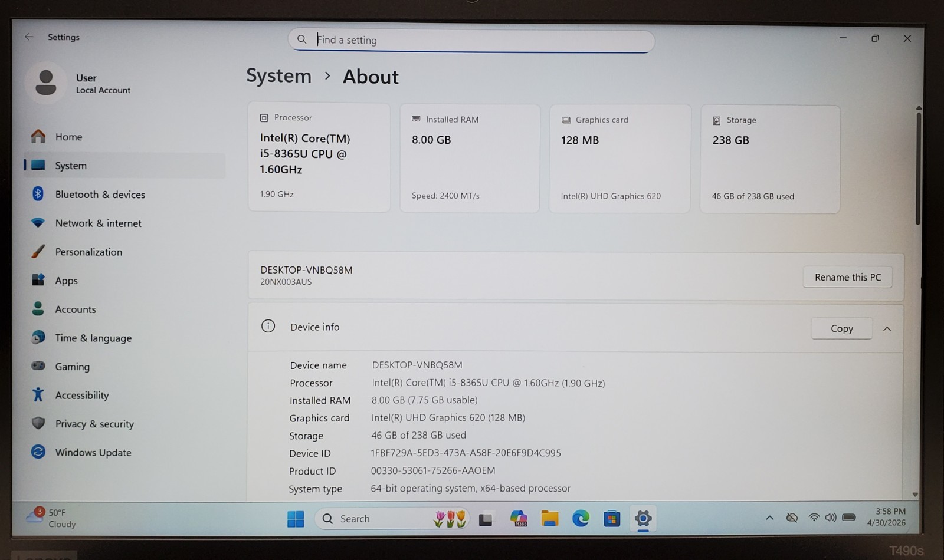Open Task View from the taskbar
The height and width of the screenshot is (560, 944).
486,519
